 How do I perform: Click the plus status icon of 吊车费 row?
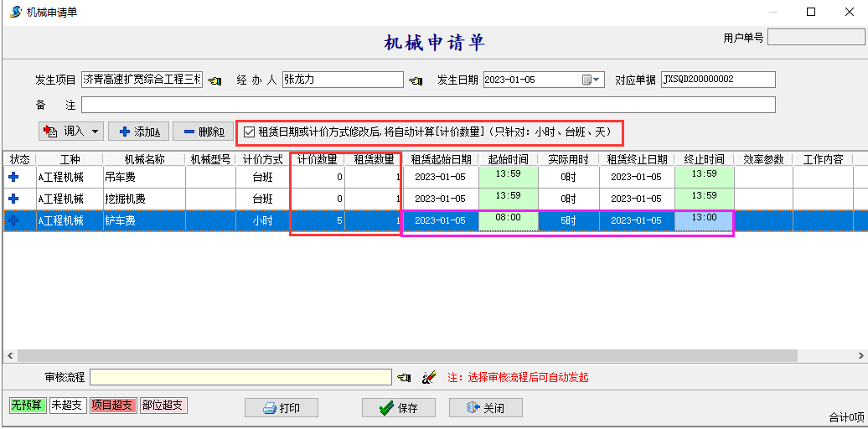13,177
